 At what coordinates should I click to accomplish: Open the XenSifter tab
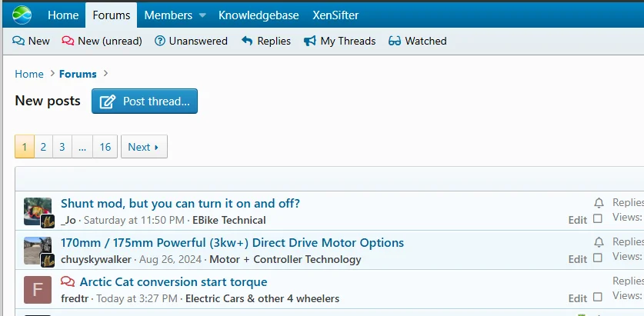pos(335,15)
